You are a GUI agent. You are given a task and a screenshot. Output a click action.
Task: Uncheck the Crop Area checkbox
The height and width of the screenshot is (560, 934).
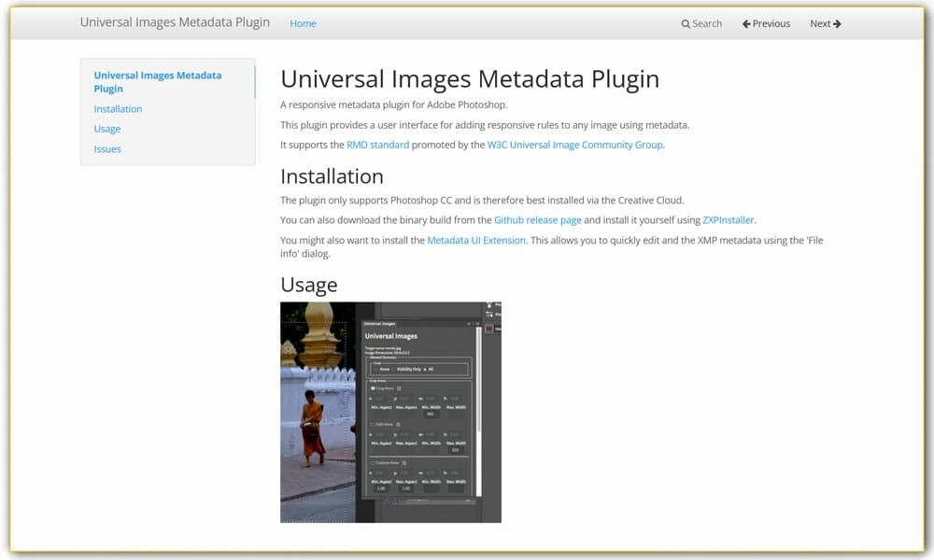(372, 388)
